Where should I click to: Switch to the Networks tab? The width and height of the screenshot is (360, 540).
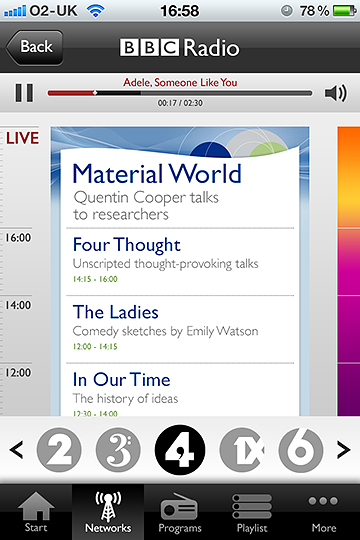point(108,512)
